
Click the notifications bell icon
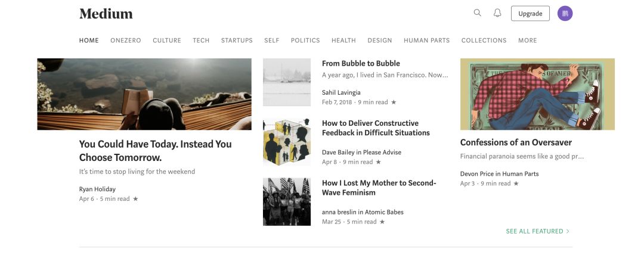[497, 13]
